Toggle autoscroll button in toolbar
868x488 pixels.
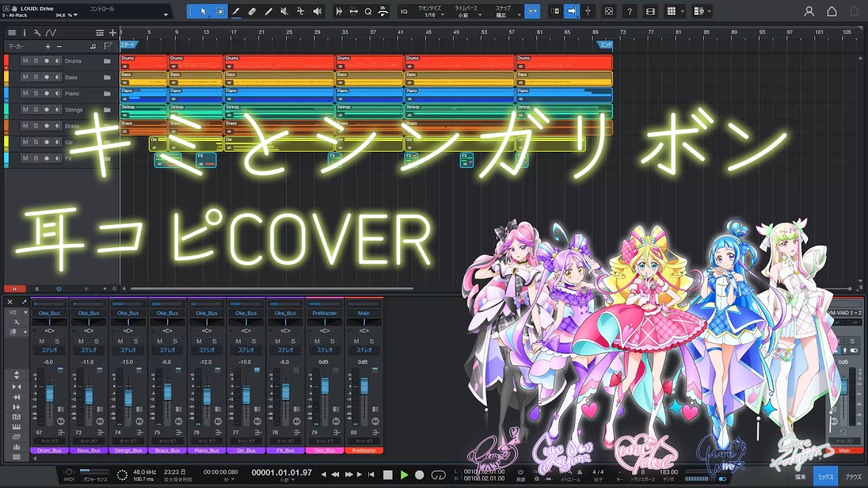(572, 12)
